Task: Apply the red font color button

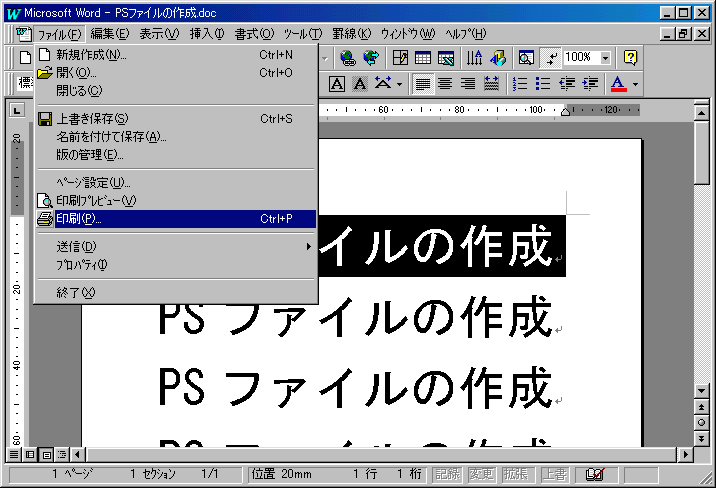Action: pos(619,84)
